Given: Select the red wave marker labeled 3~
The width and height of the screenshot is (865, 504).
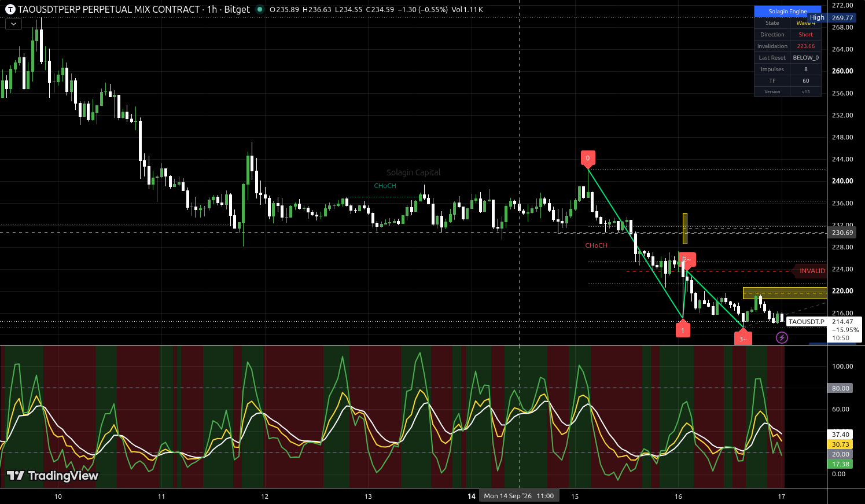Looking at the screenshot, I should pos(743,339).
